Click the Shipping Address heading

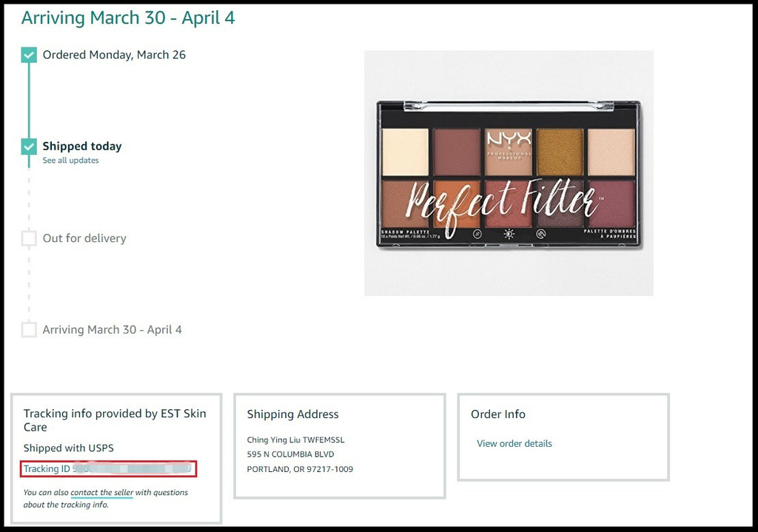tap(293, 414)
